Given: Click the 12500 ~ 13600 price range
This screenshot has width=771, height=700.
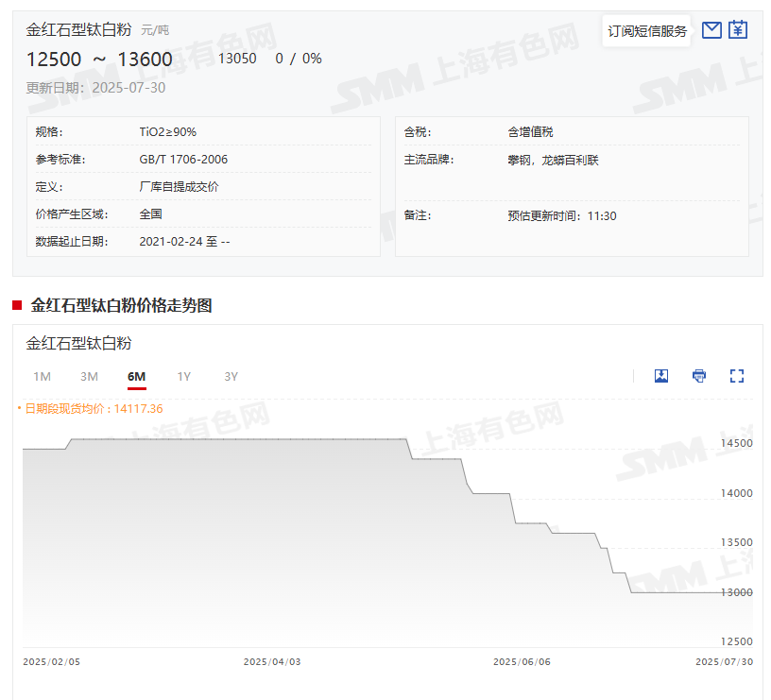Looking at the screenshot, I should (99, 59).
